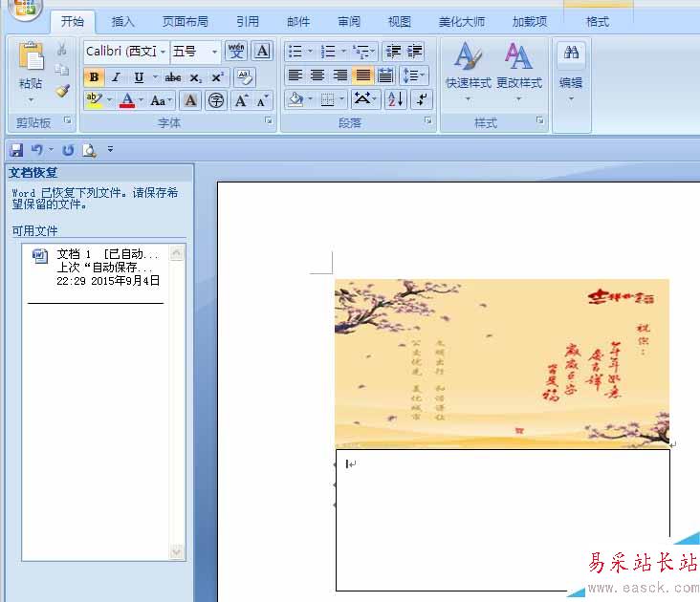700x602 pixels.
Task: Open the Styles pane launcher
Action: tap(539, 120)
